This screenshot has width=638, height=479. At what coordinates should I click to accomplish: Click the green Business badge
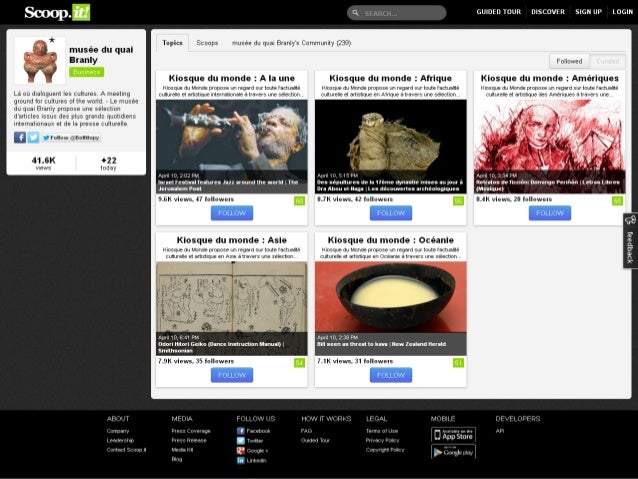click(87, 72)
